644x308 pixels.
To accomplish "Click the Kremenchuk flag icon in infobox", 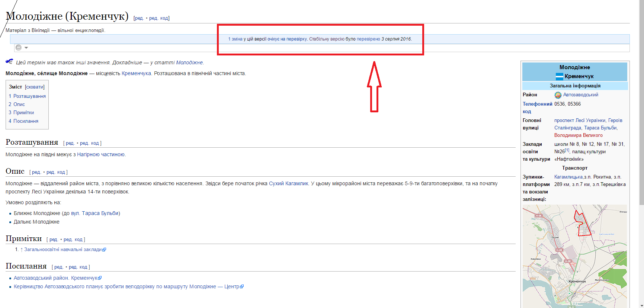I will pos(559,76).
